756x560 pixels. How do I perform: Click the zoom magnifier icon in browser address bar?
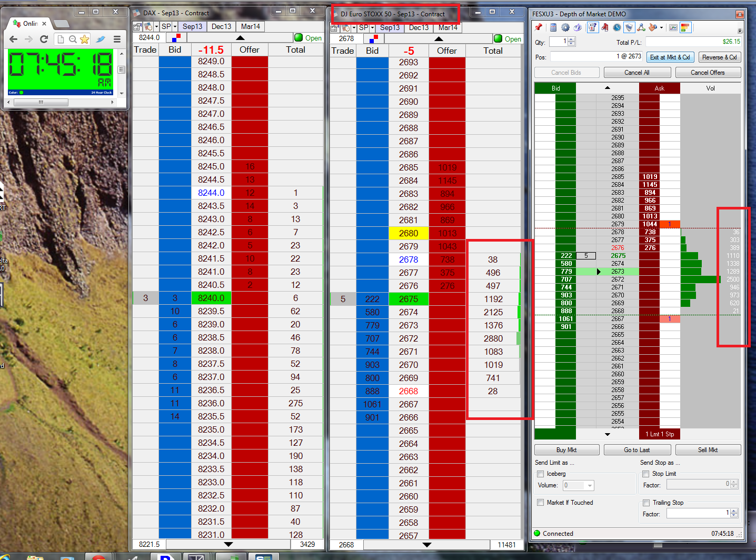[73, 39]
